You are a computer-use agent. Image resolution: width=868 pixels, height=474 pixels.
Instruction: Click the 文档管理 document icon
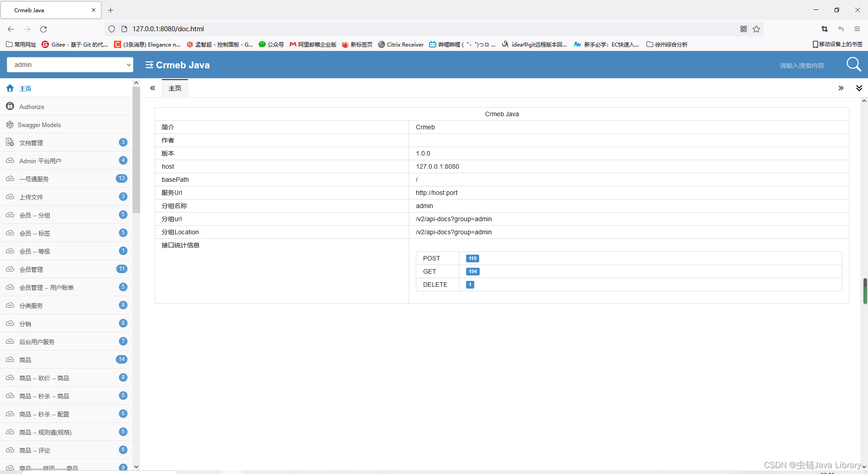[x=10, y=142]
